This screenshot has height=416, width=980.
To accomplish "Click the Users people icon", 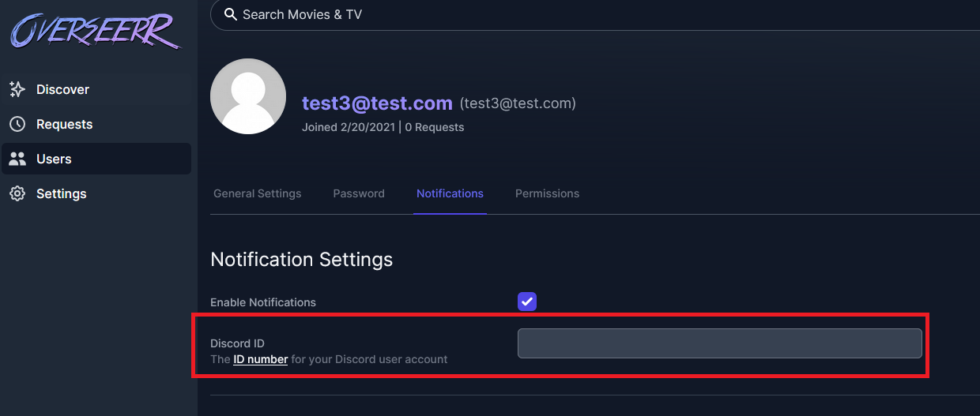I will (17, 159).
